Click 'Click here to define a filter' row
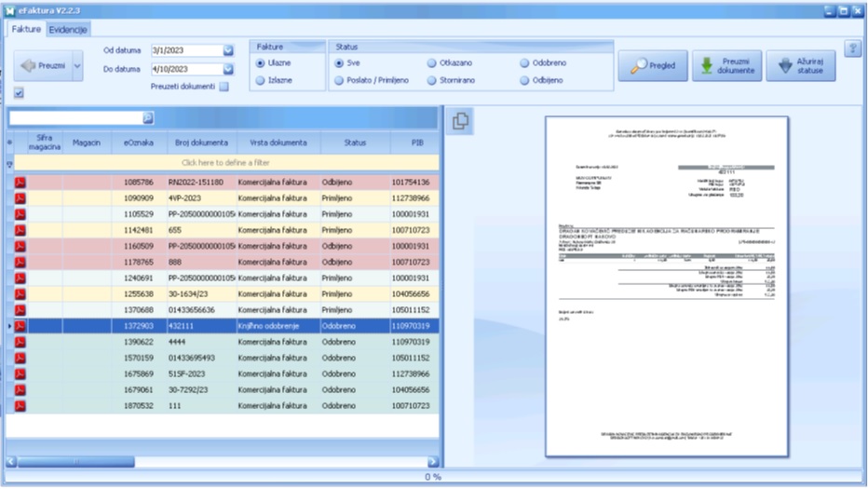 coord(226,163)
